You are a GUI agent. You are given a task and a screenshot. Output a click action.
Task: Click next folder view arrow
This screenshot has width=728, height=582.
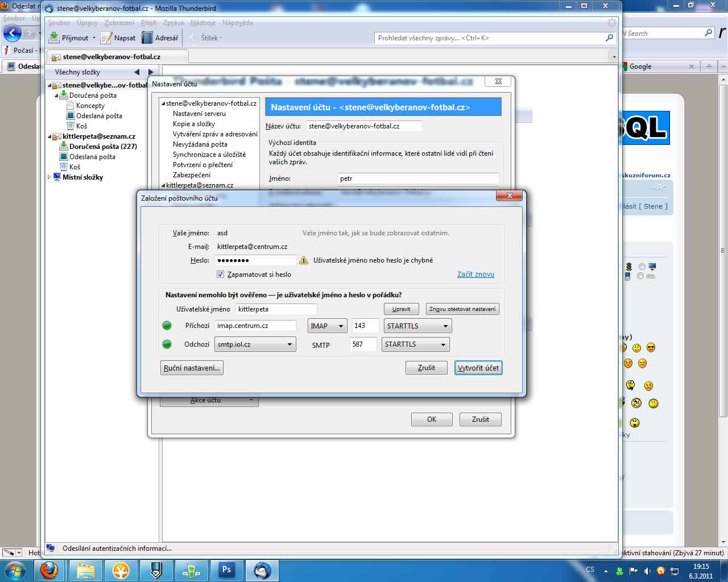150,72
